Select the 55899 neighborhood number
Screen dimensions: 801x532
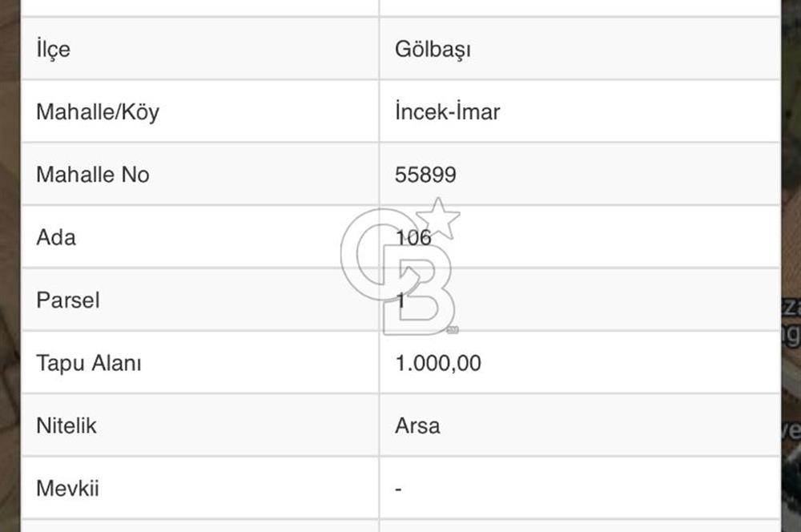click(425, 175)
